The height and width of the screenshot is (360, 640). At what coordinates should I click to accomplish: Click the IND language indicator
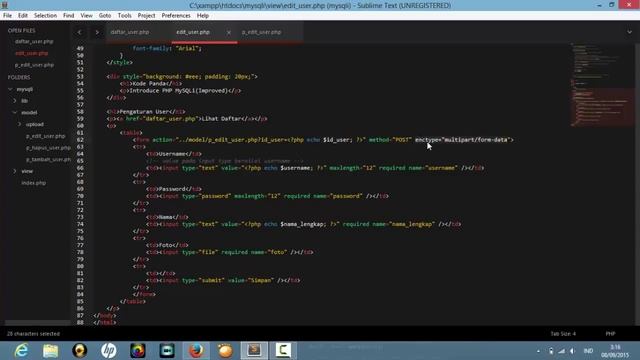click(588, 351)
